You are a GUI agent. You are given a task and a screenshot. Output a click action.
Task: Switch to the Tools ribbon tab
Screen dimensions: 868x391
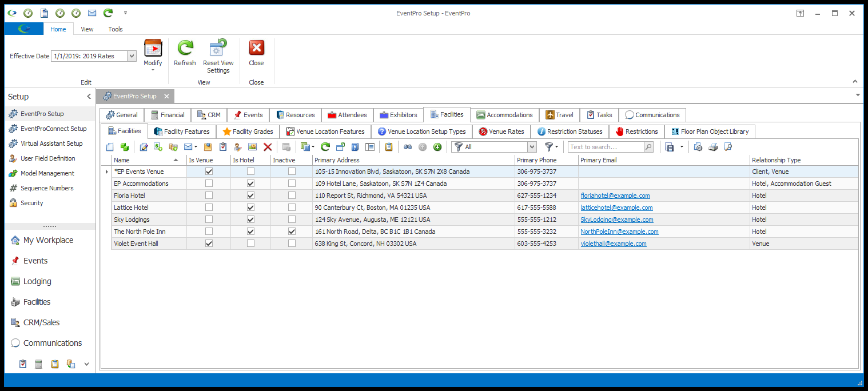click(116, 29)
